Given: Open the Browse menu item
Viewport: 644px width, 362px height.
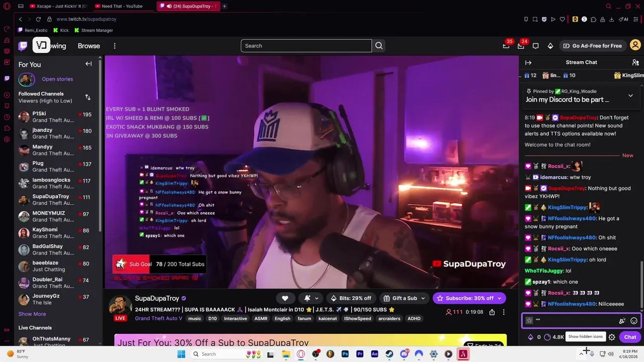Looking at the screenshot, I should click(89, 46).
